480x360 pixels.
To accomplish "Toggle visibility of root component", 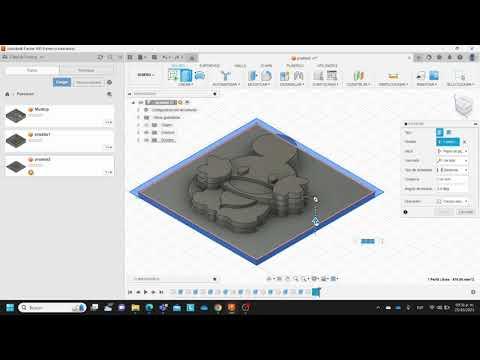I will coord(141,102).
